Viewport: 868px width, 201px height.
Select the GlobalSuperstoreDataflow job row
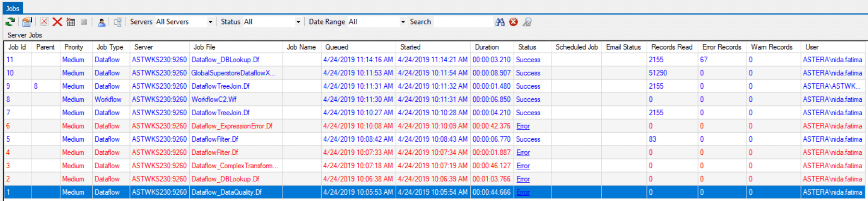tap(233, 73)
